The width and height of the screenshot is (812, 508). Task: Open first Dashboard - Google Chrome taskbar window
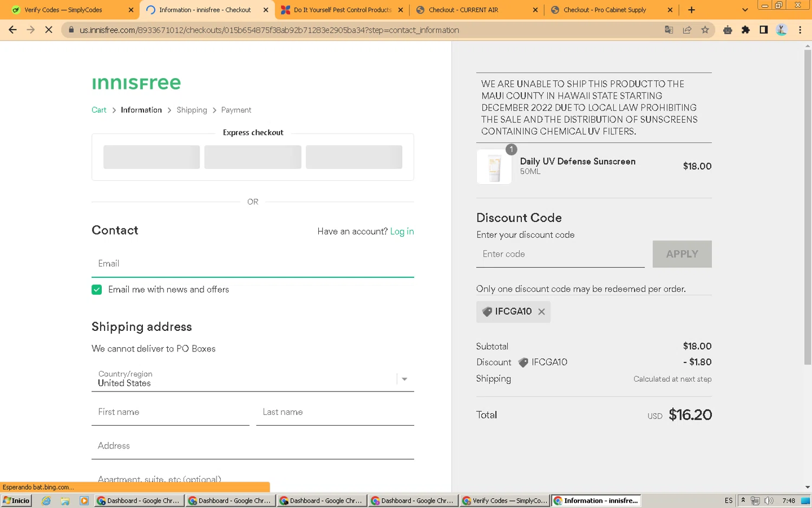(139, 501)
